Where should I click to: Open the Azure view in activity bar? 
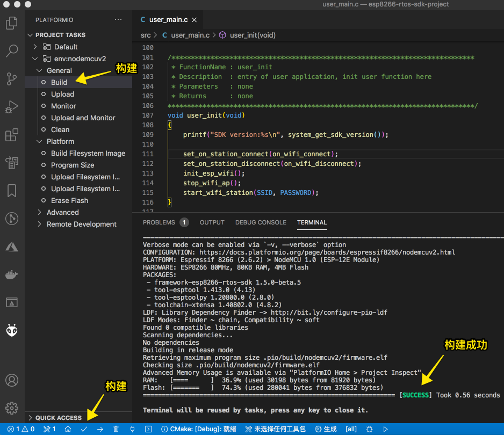(11, 247)
